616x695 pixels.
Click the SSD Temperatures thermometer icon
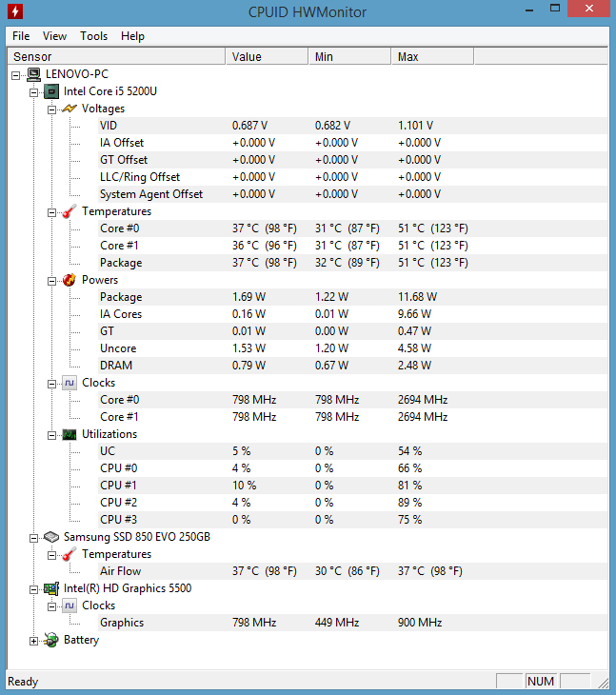[x=70, y=554]
